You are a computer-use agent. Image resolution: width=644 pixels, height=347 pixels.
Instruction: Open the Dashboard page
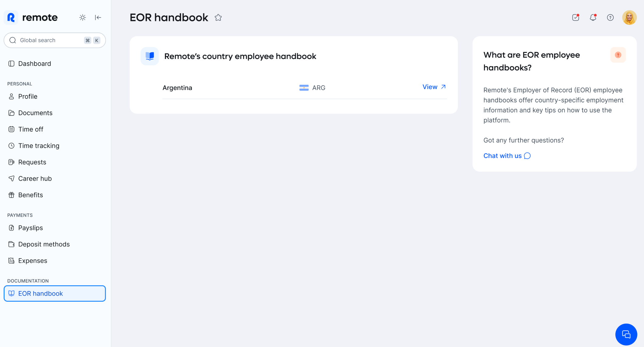(x=55, y=64)
